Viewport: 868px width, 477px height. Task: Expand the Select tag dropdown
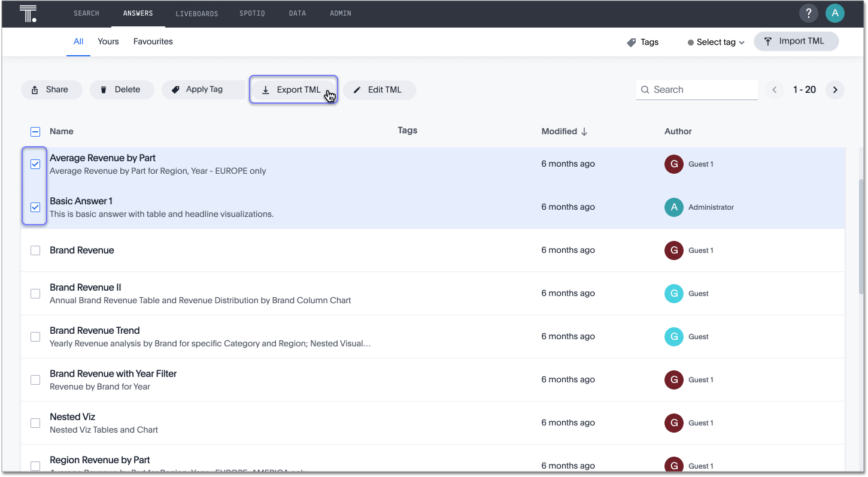(716, 43)
